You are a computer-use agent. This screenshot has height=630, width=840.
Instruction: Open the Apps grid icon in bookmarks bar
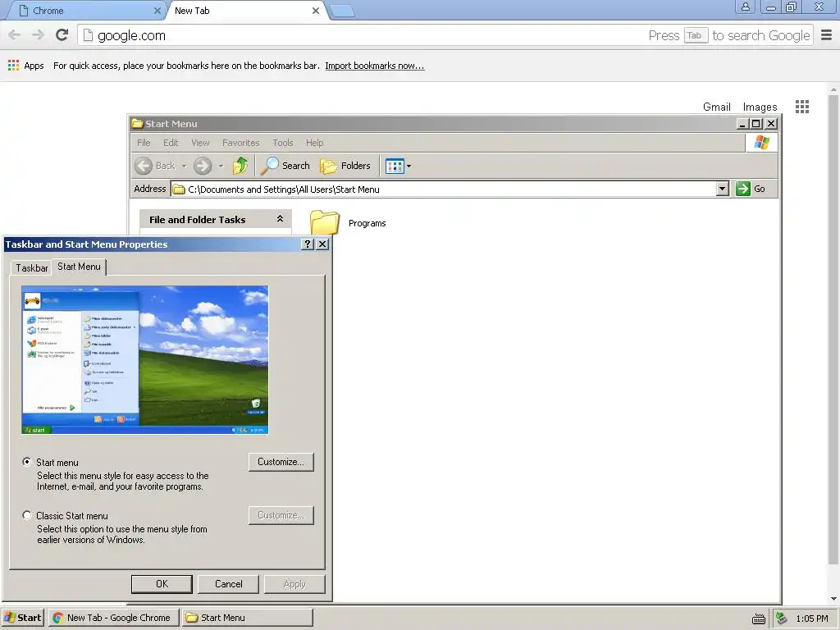click(13, 66)
